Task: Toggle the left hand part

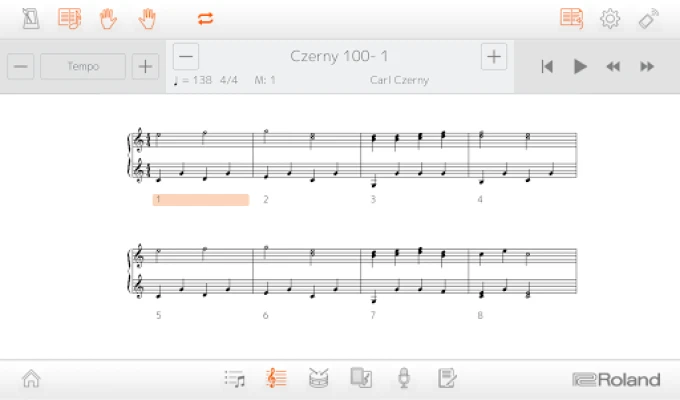Action: (x=108, y=18)
